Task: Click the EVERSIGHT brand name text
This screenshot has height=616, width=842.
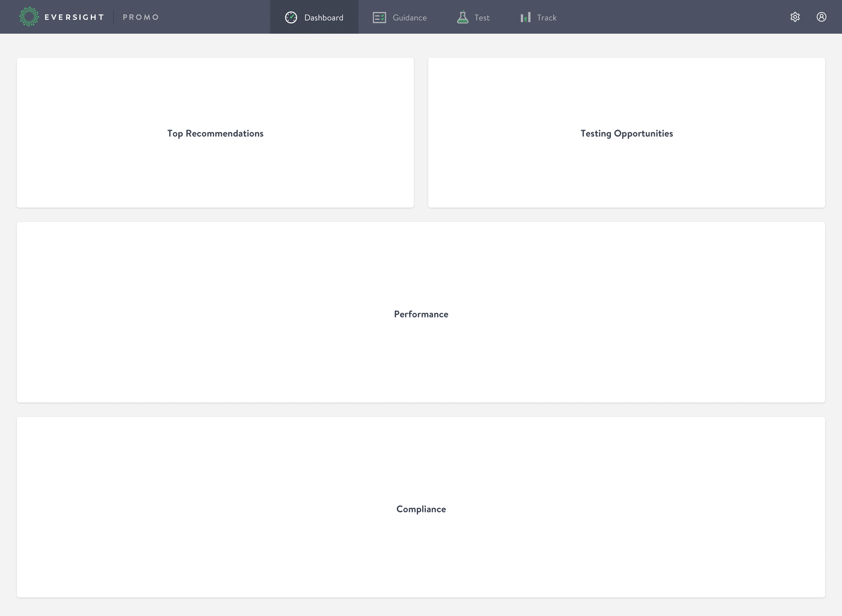Action: coord(74,17)
